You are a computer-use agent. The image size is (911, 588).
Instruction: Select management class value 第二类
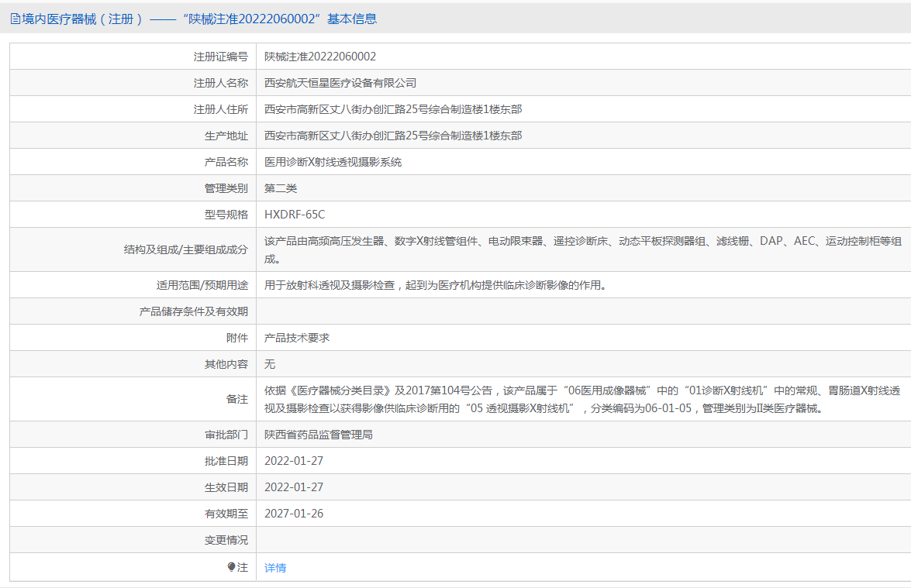click(281, 188)
